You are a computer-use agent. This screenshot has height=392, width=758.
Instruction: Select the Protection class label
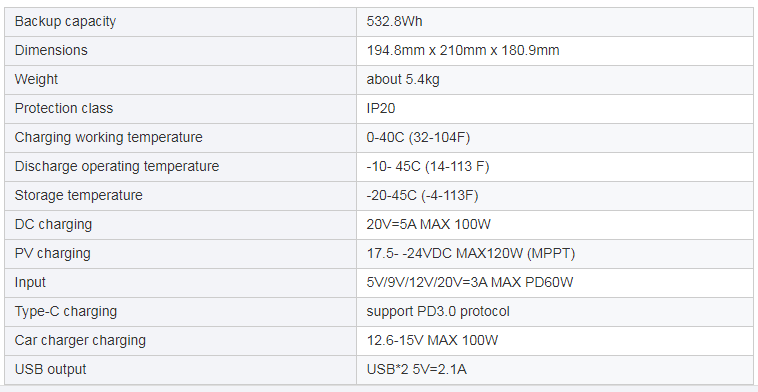click(63, 108)
